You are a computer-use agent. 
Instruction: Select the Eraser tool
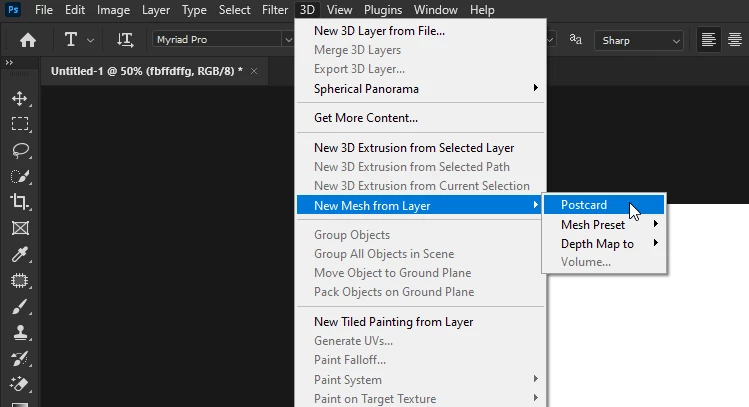[20, 384]
